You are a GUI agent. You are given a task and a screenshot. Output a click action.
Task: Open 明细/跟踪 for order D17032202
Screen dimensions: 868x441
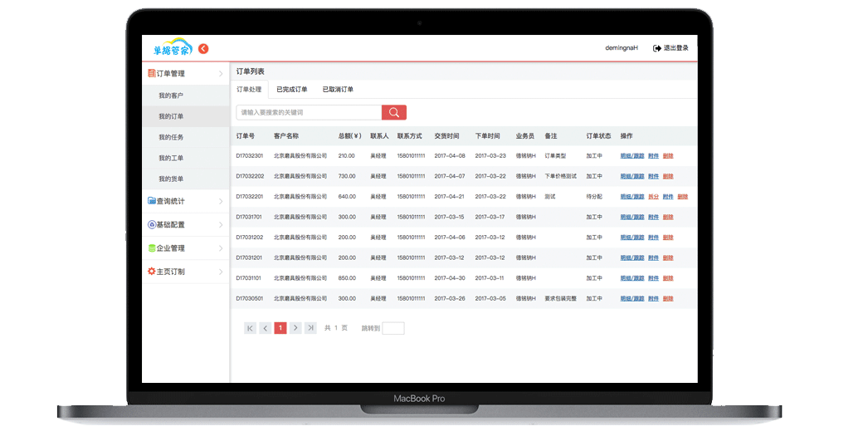tap(632, 176)
